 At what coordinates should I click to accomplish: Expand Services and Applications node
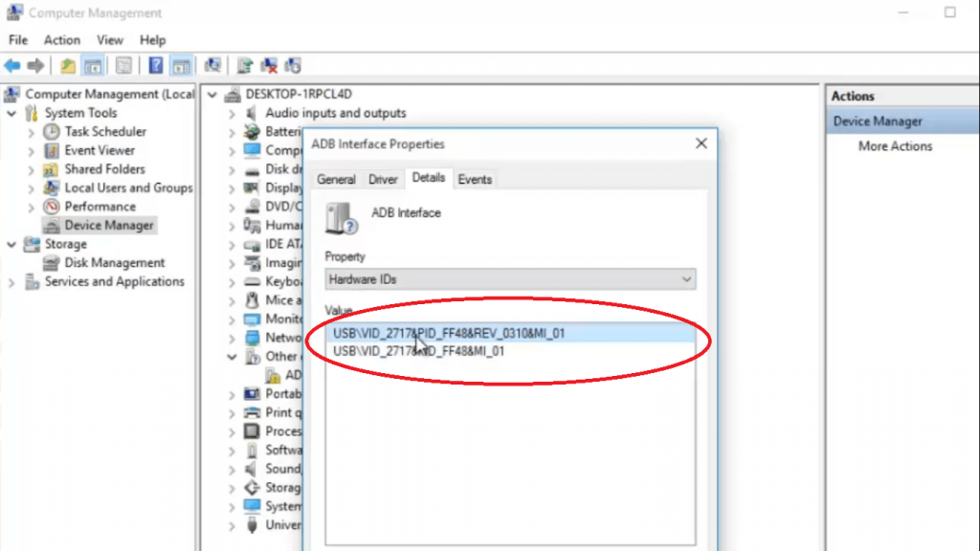(x=11, y=282)
